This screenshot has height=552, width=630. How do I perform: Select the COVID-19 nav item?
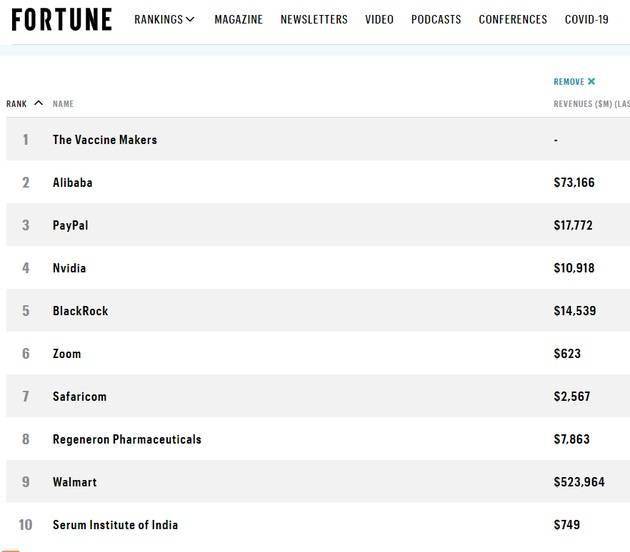tap(587, 19)
